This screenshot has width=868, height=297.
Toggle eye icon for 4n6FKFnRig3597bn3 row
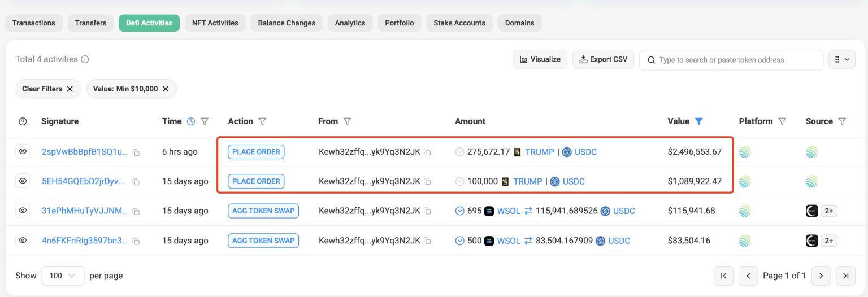(23, 240)
